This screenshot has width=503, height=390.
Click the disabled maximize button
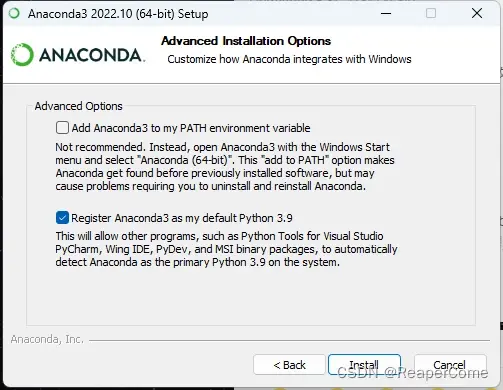click(x=431, y=14)
